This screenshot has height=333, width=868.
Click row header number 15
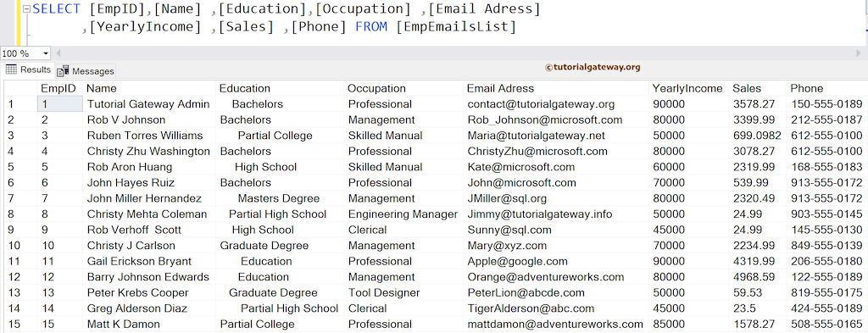click(20, 325)
